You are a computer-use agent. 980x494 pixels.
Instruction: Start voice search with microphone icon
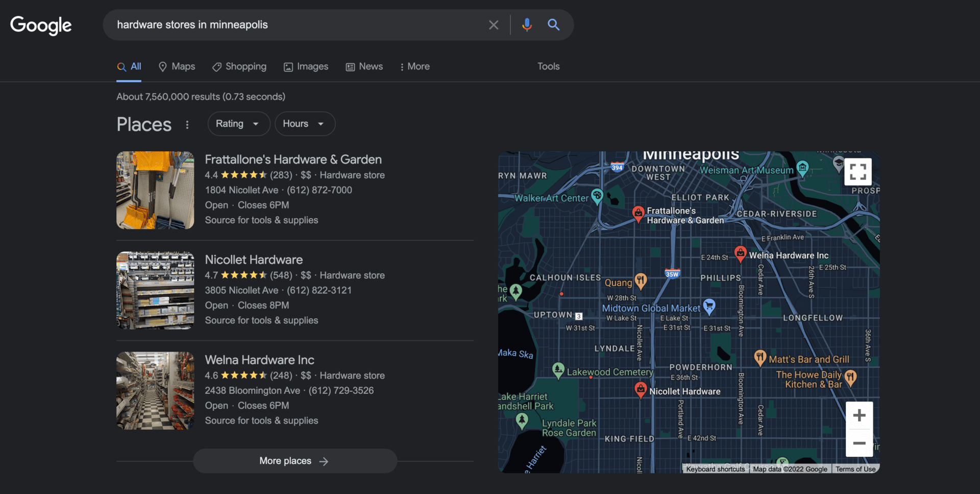(x=527, y=25)
